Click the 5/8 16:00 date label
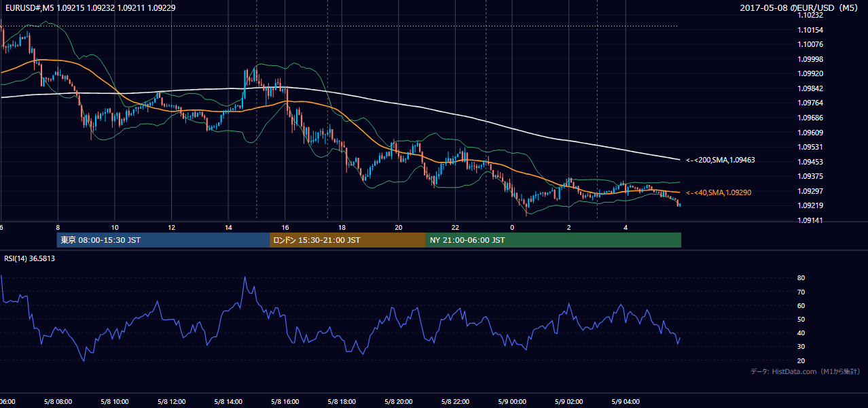 tap(285, 401)
